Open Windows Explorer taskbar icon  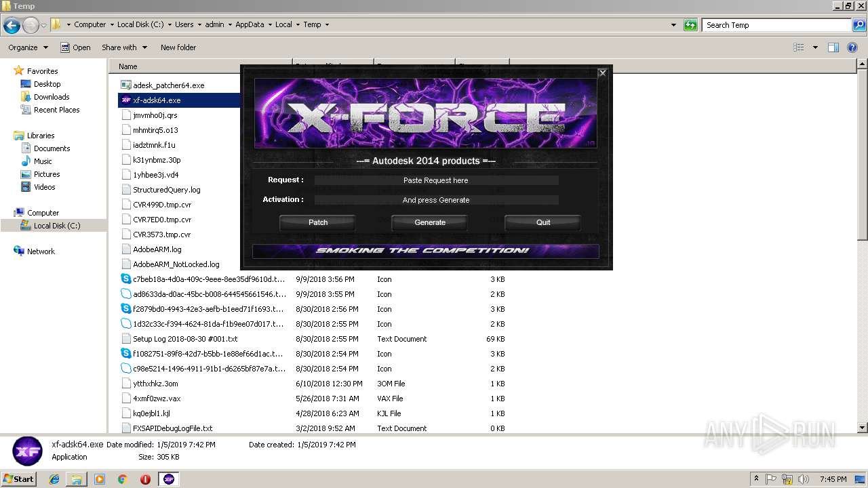coord(77,479)
